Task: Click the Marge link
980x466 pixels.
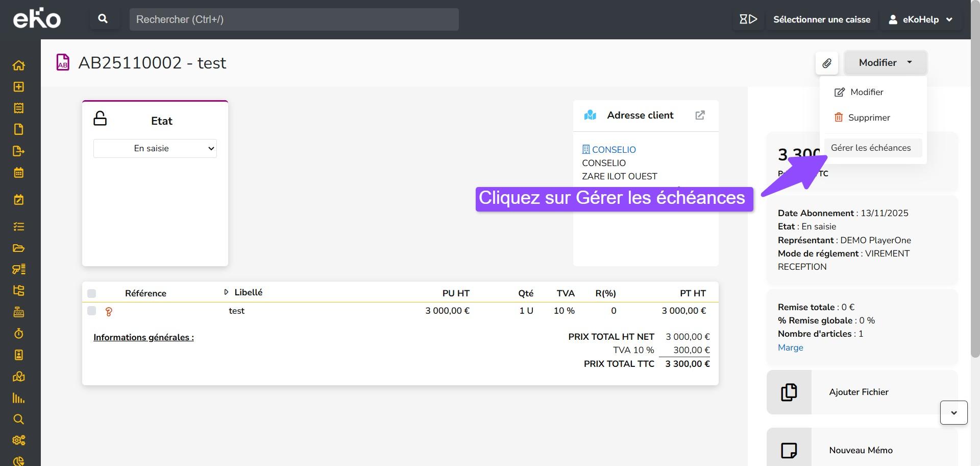Action: pos(790,347)
